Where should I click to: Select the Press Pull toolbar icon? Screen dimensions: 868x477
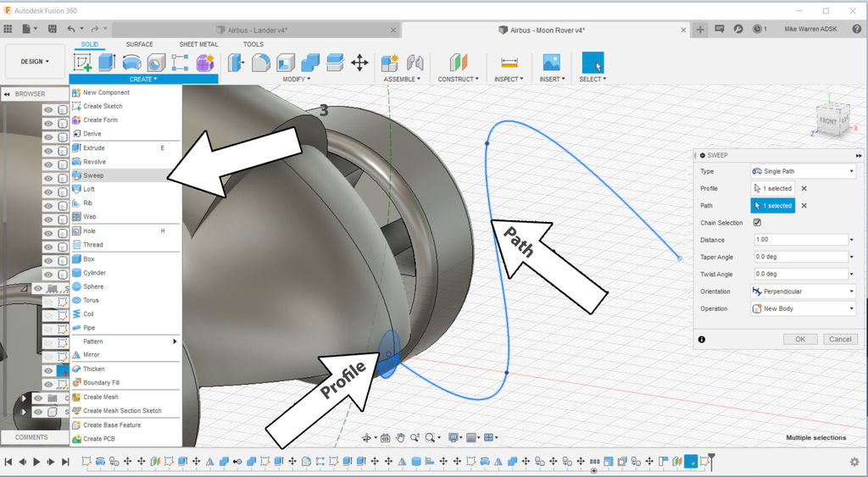tap(236, 63)
